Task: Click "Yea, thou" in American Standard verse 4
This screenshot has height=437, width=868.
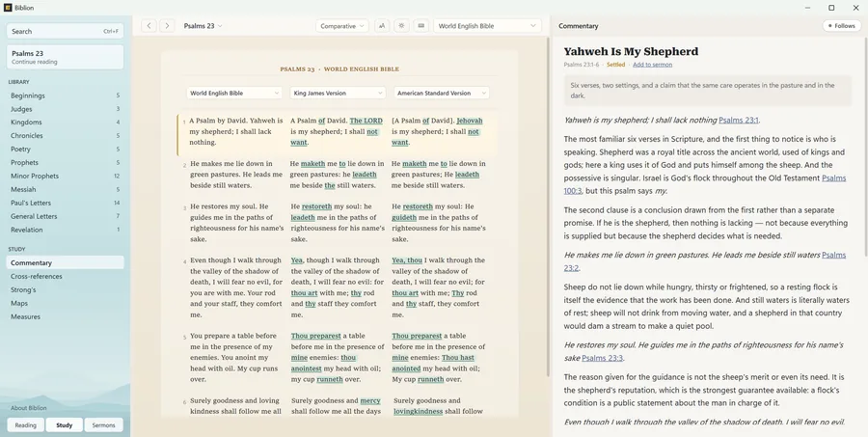Action: point(406,260)
